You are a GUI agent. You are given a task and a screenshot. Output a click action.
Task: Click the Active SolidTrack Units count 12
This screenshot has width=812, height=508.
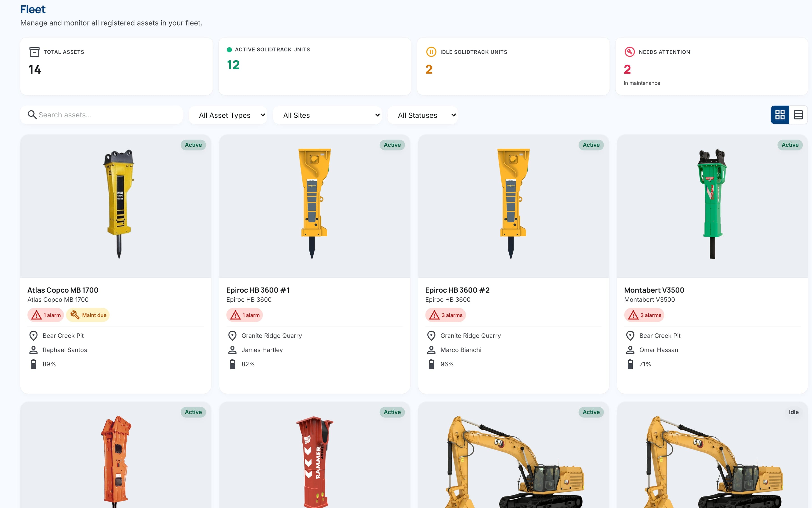tap(233, 65)
